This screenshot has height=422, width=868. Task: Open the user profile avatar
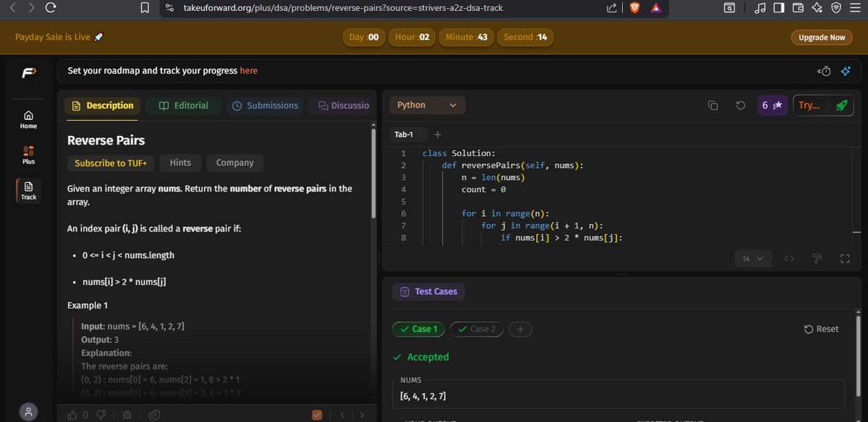click(28, 412)
